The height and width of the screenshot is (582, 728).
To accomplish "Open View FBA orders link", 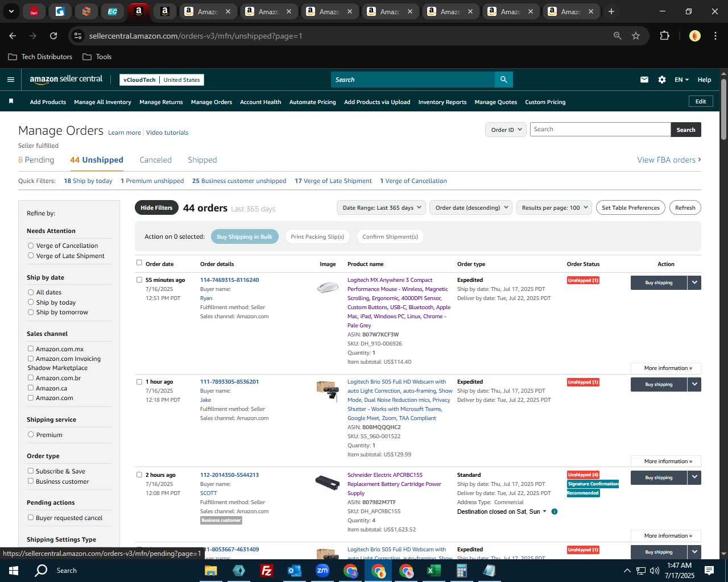I will click(x=669, y=160).
